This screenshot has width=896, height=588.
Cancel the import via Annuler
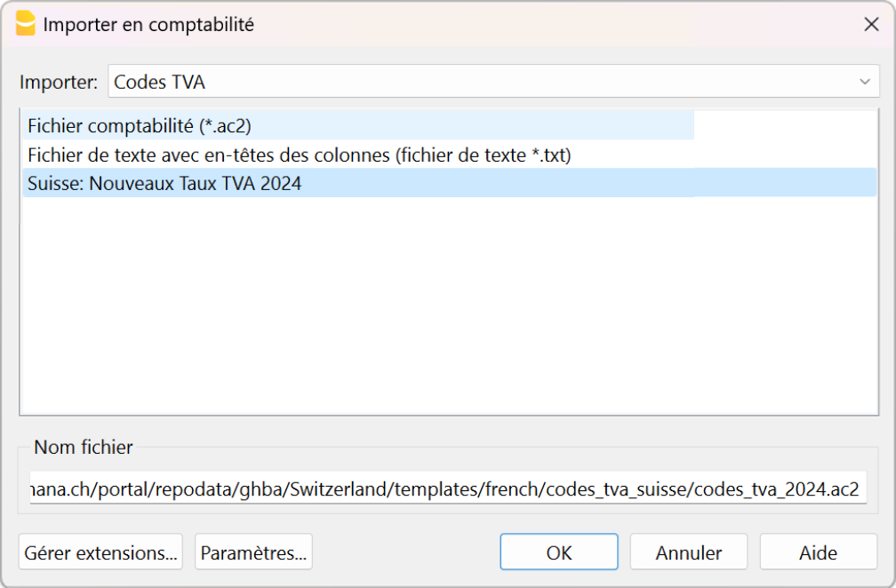tap(688, 552)
